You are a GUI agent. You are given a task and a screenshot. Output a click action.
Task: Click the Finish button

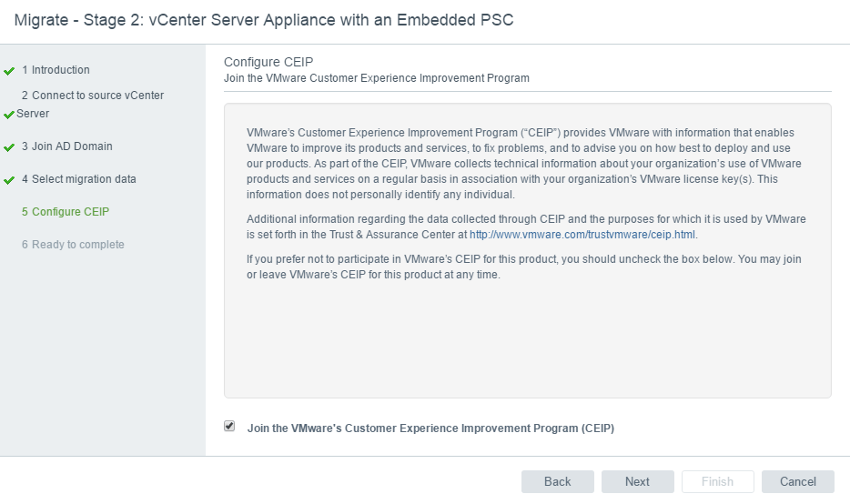coord(717,481)
